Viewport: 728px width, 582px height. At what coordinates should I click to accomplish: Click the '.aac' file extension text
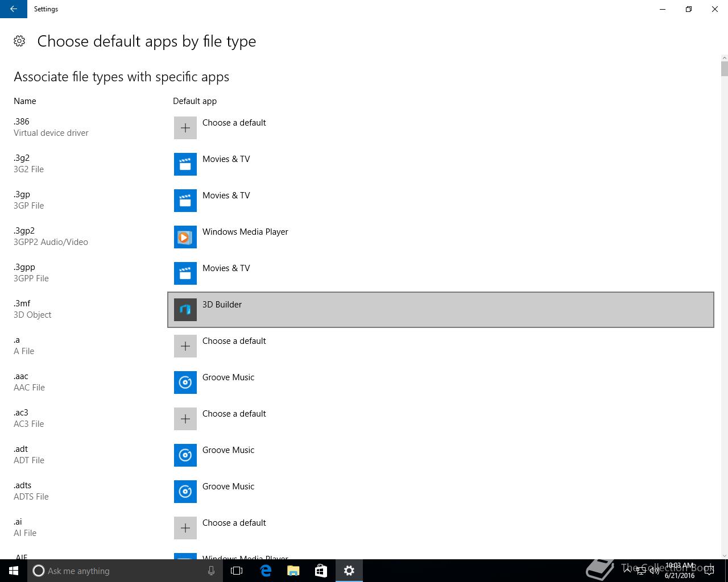tap(21, 376)
